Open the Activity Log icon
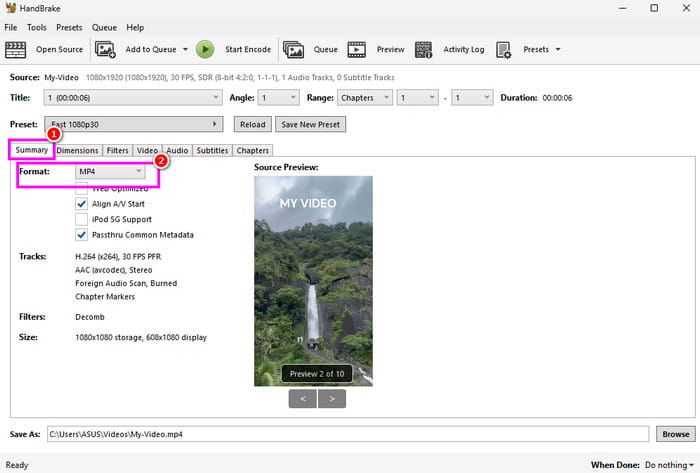 point(423,50)
